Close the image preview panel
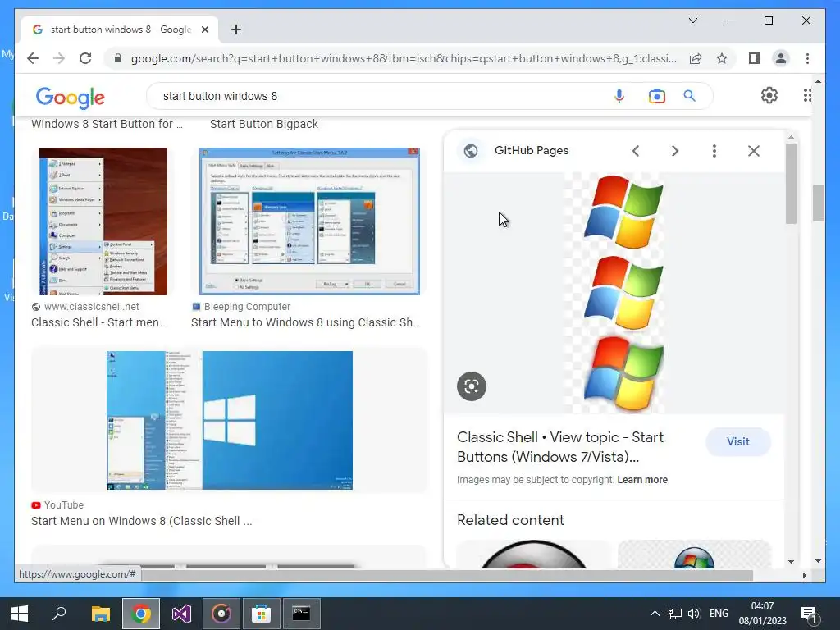The width and height of the screenshot is (840, 630). [753, 151]
